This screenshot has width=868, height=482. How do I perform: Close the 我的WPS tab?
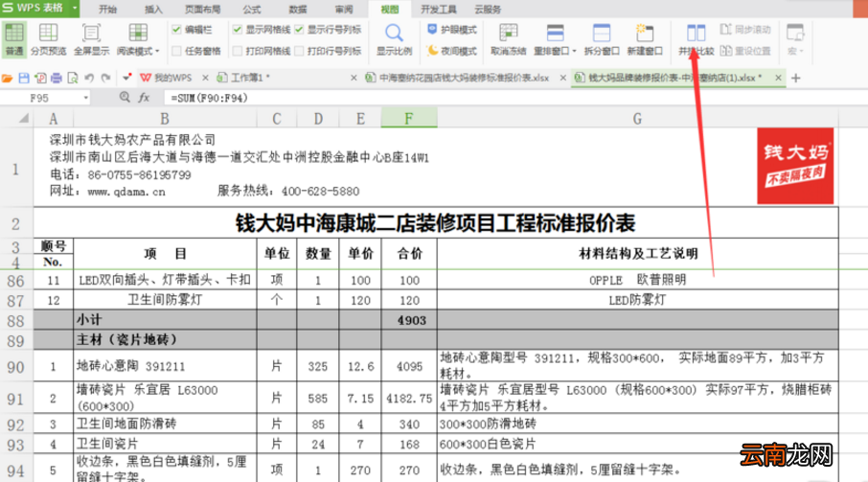click(x=205, y=78)
